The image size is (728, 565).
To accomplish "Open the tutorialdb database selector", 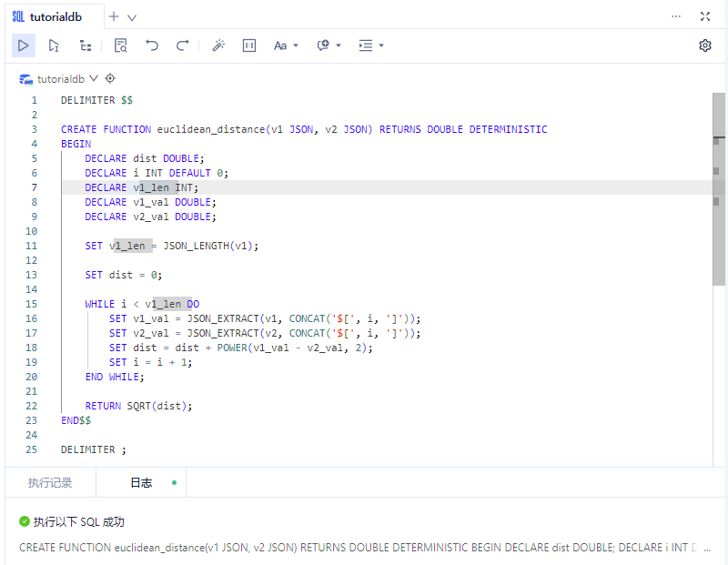I will (67, 79).
